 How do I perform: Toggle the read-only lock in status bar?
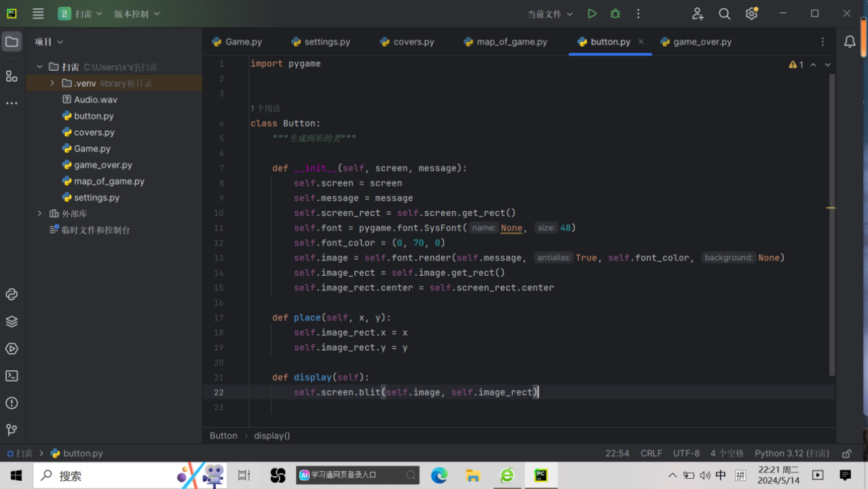pyautogui.click(x=846, y=454)
